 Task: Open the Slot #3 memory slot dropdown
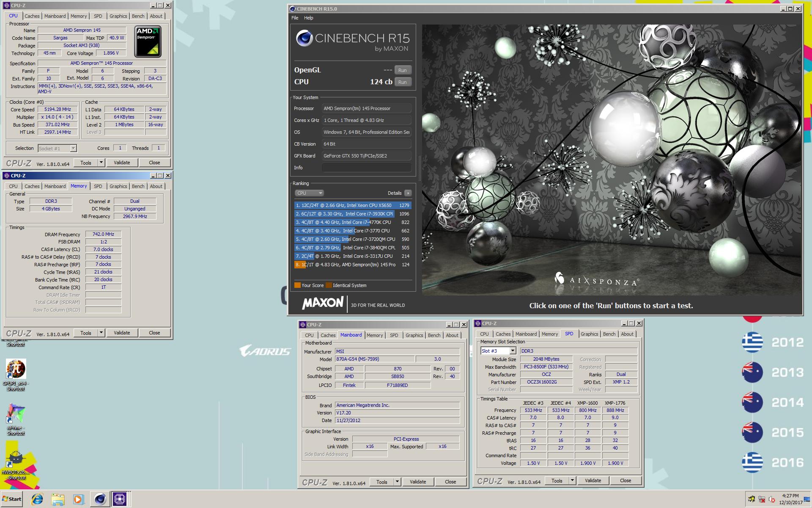click(498, 351)
